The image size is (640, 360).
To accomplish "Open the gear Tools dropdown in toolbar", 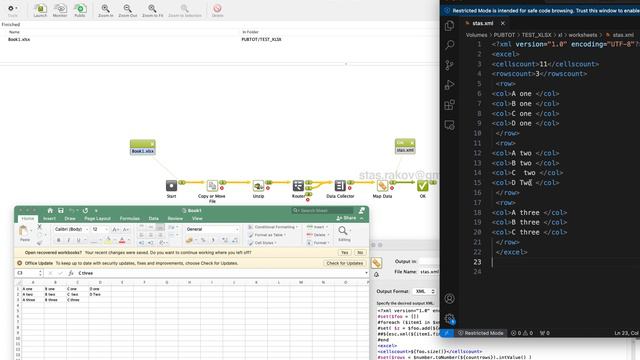I will tap(12, 10).
